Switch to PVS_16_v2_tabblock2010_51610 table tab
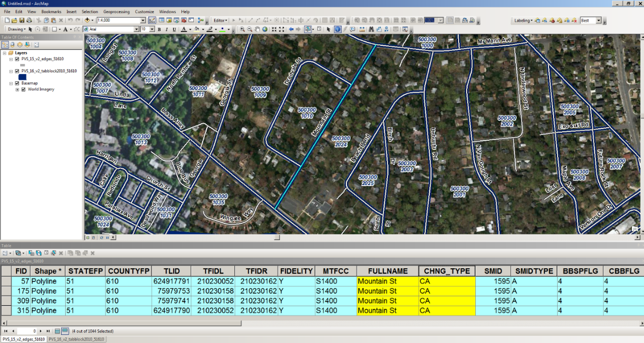 tap(76, 339)
